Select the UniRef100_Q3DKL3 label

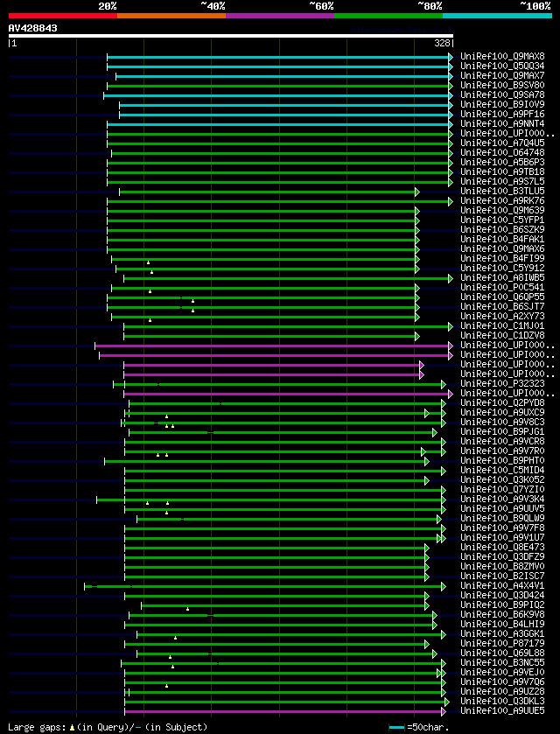coord(502,701)
